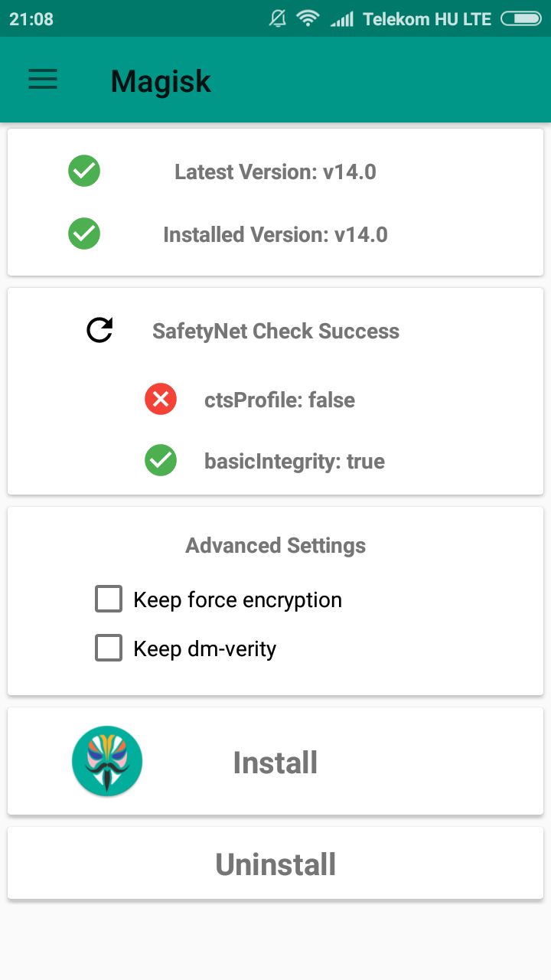551x980 pixels.
Task: Tap the Latest Version v14.0 label
Action: click(275, 171)
